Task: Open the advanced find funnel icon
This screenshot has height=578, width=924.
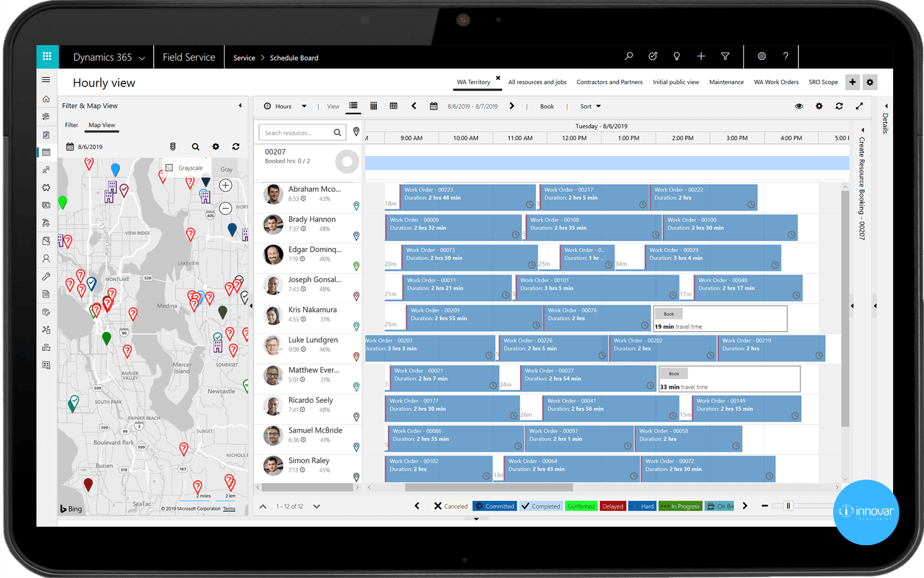Action: (x=725, y=56)
